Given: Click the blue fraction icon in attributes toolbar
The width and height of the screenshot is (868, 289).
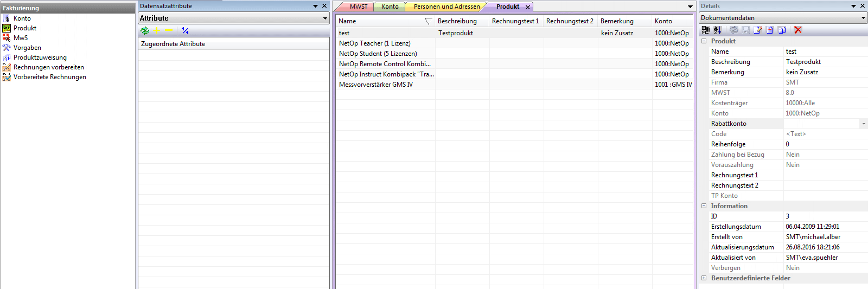Looking at the screenshot, I should tap(185, 31).
